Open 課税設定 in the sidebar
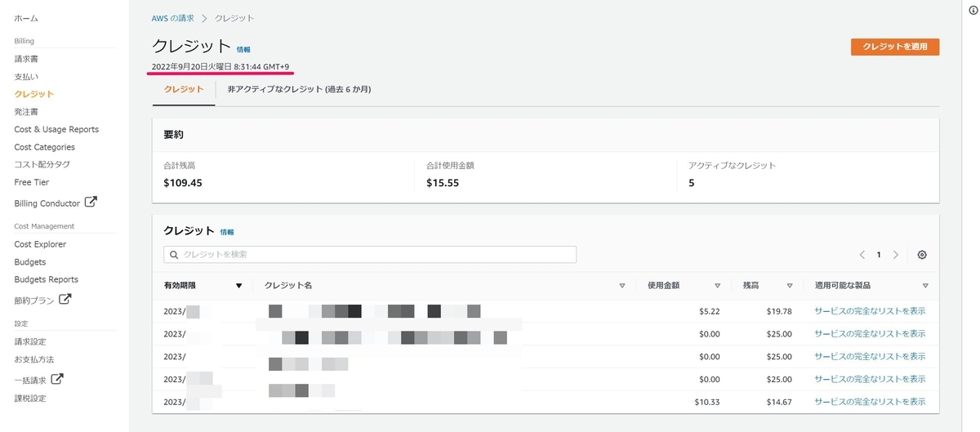The height and width of the screenshot is (432, 980). tap(30, 399)
